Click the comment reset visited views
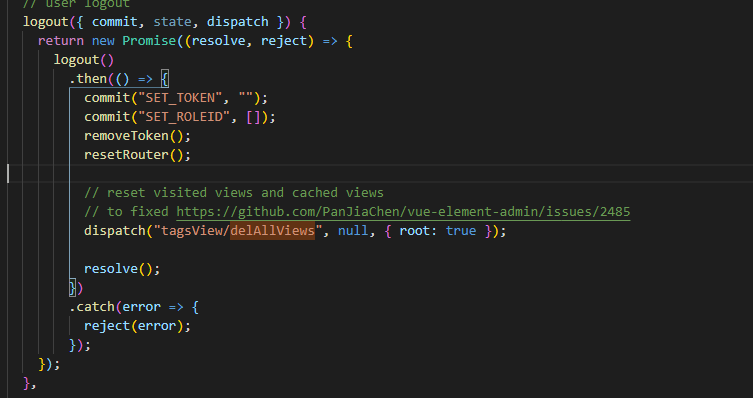753x398 pixels. pos(234,193)
